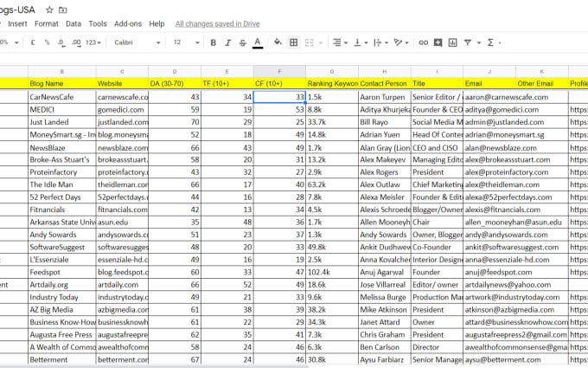This screenshot has width=588, height=368.
Task: Open more number formats 123 dropdown
Action: (93, 42)
